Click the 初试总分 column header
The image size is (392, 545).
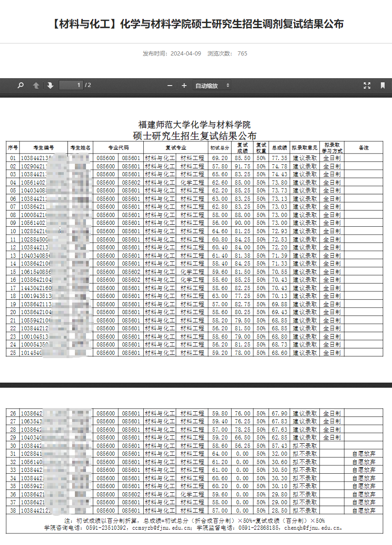(x=220, y=148)
